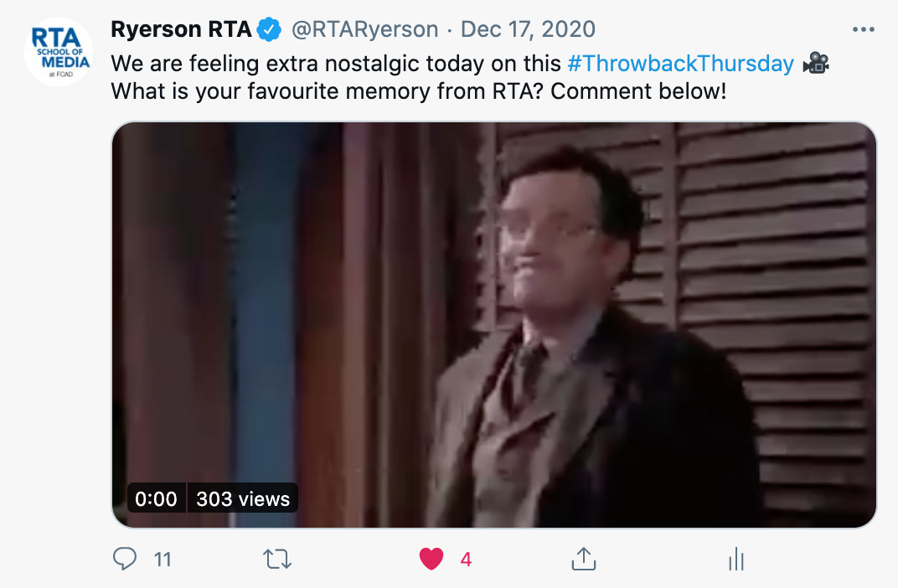Open the RTA School of Media avatar
The width and height of the screenshot is (898, 588).
tap(59, 52)
